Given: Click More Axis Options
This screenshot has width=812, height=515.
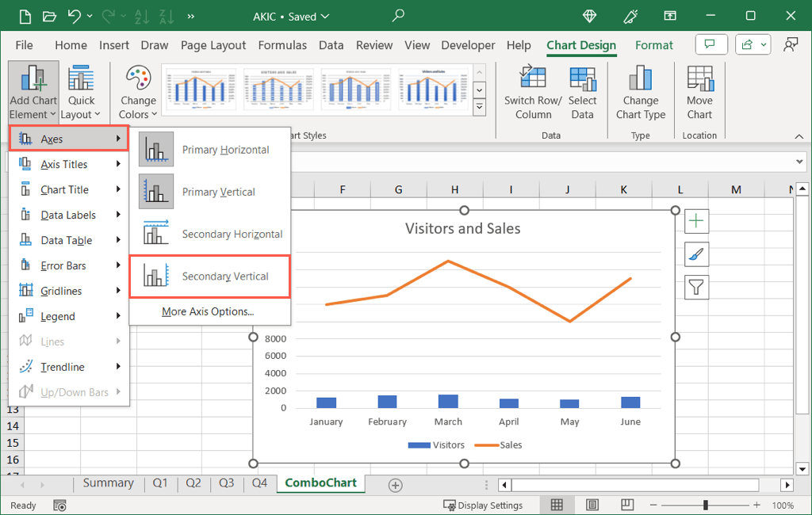Looking at the screenshot, I should 208,311.
